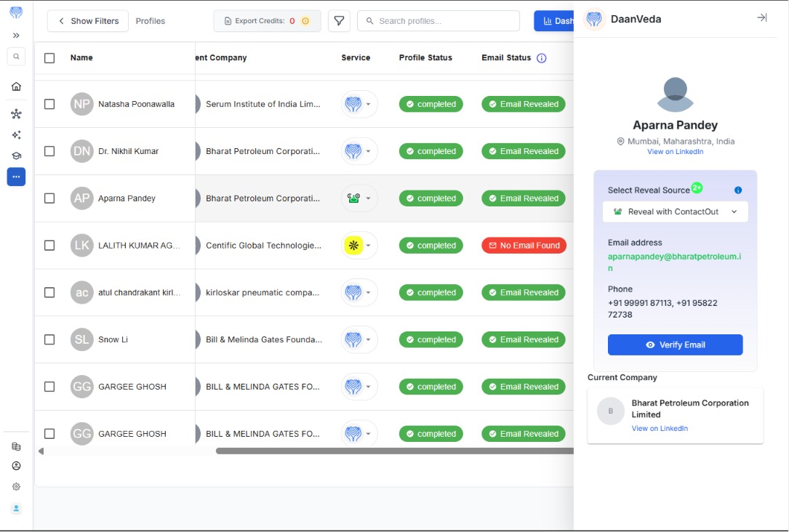Open service dropdown for Natasha Poonawalla
Screen dimensions: 789x532
359,104
